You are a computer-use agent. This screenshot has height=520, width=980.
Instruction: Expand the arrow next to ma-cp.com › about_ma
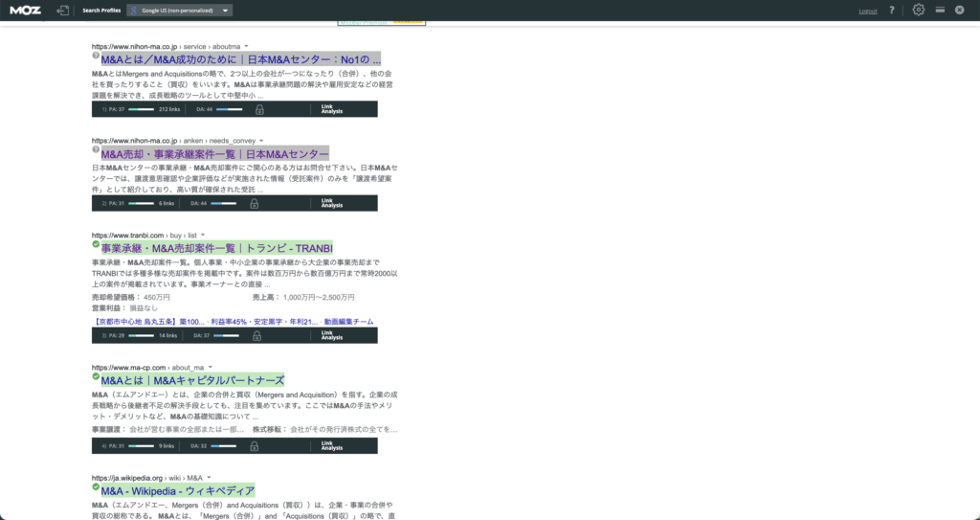210,367
